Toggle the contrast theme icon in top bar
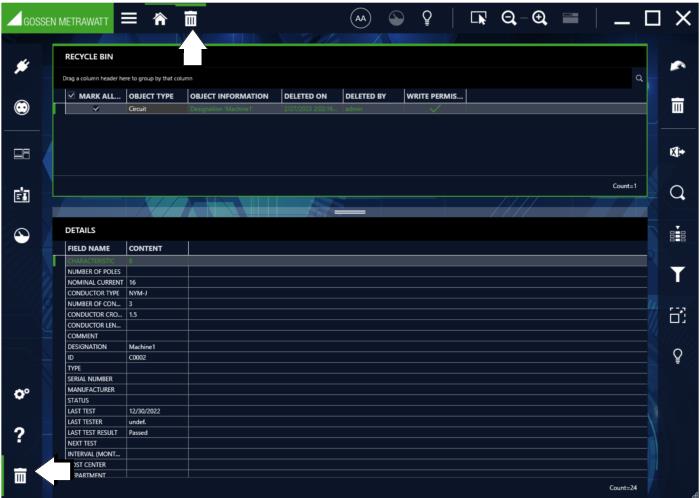Screen dimensions: 700x498 pos(396,18)
